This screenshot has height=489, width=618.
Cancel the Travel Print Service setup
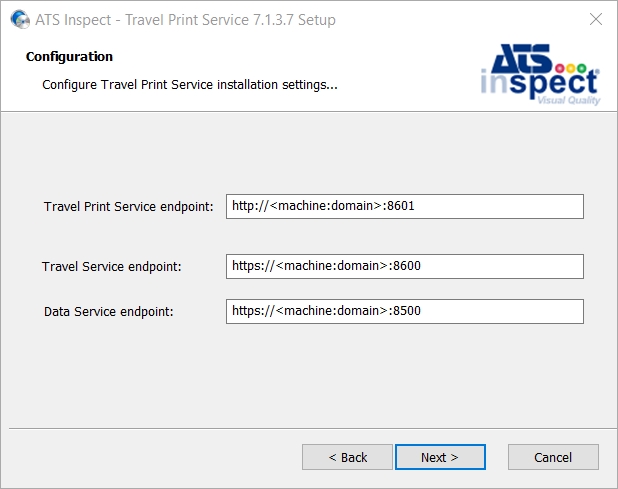click(x=553, y=457)
